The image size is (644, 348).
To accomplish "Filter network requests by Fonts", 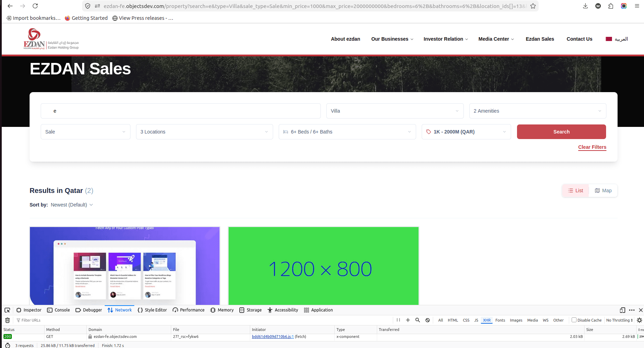I will point(500,320).
